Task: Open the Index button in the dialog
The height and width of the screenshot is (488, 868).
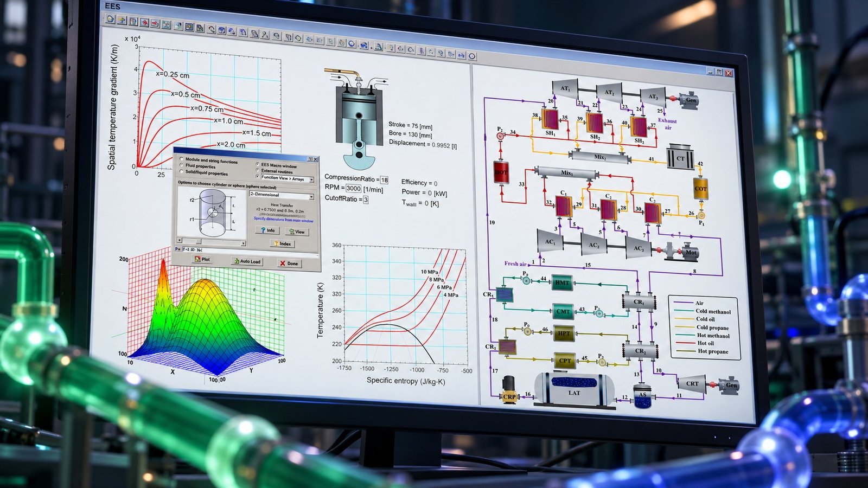Action: pos(282,243)
